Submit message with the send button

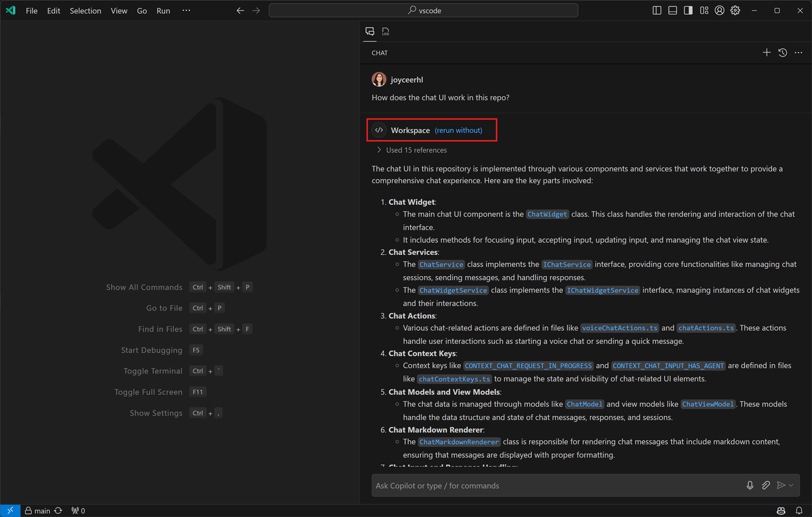[782, 486]
